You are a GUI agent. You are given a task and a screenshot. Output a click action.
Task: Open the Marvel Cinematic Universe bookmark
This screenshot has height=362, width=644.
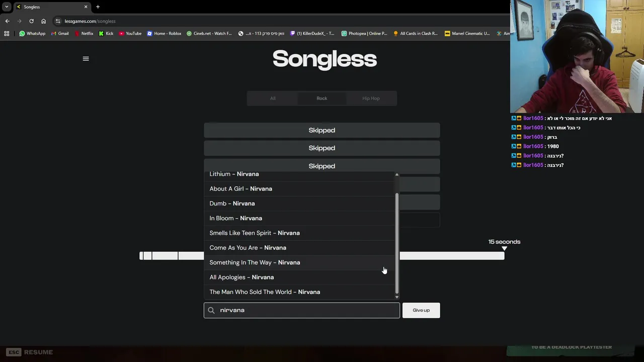tap(467, 34)
